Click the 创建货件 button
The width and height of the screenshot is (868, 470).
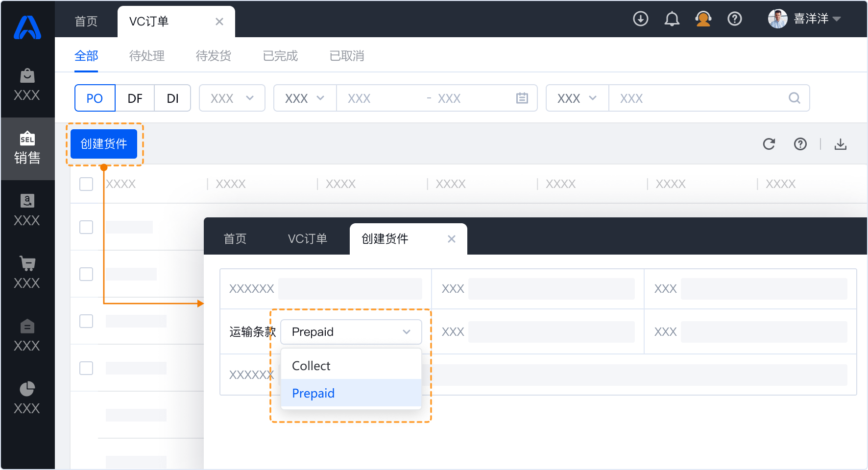coord(104,144)
